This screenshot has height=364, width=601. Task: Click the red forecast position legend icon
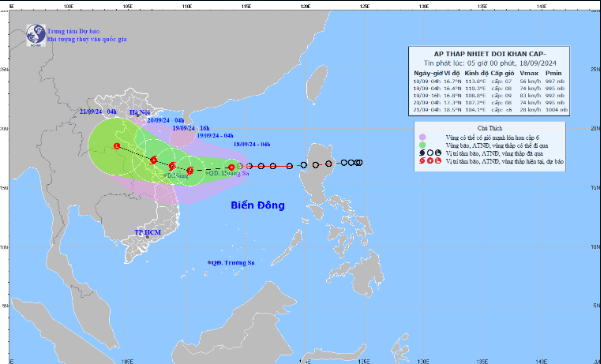430,161
